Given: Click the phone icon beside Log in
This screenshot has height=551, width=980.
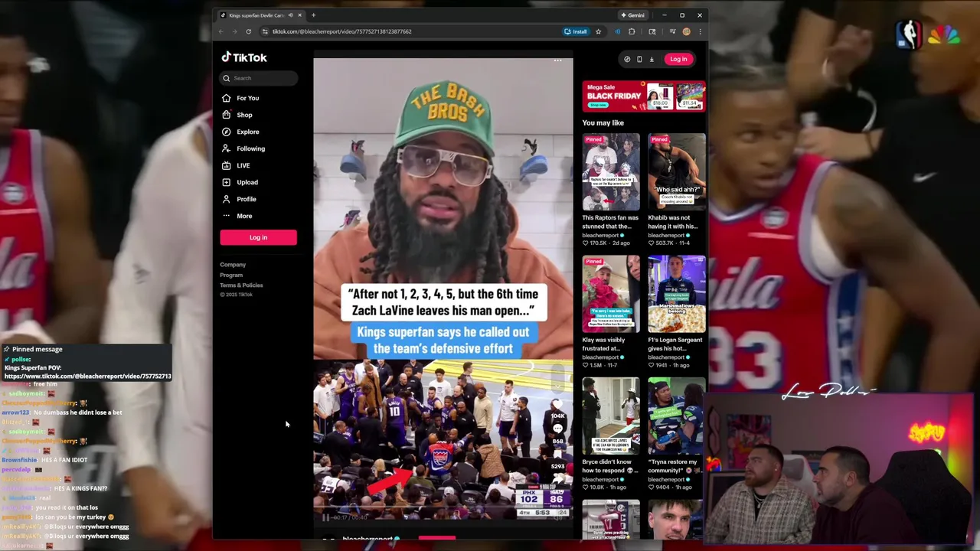Looking at the screenshot, I should 639,59.
